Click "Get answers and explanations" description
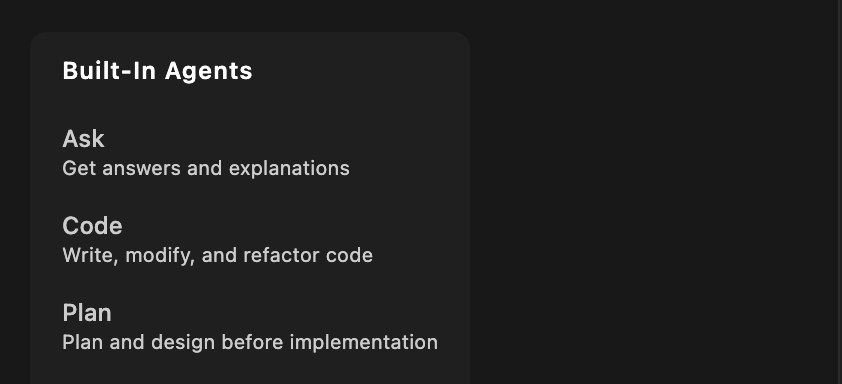Screen dimensions: 842x384 tap(206, 169)
